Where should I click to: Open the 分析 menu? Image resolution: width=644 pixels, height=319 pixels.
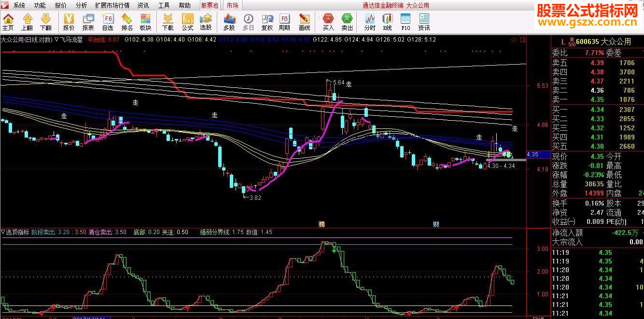(82, 5)
